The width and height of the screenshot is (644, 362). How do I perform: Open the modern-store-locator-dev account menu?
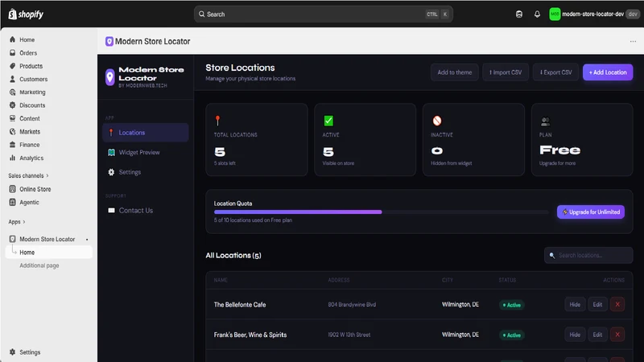coord(594,14)
